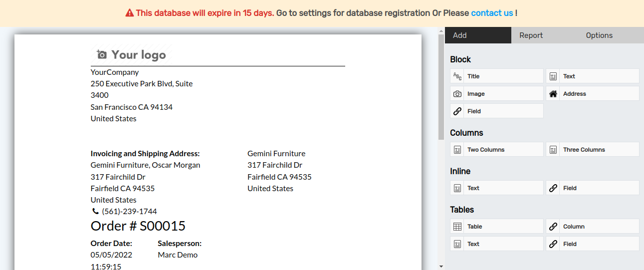Click the Block Field link icon
Image resolution: width=644 pixels, height=270 pixels.
pos(457,111)
